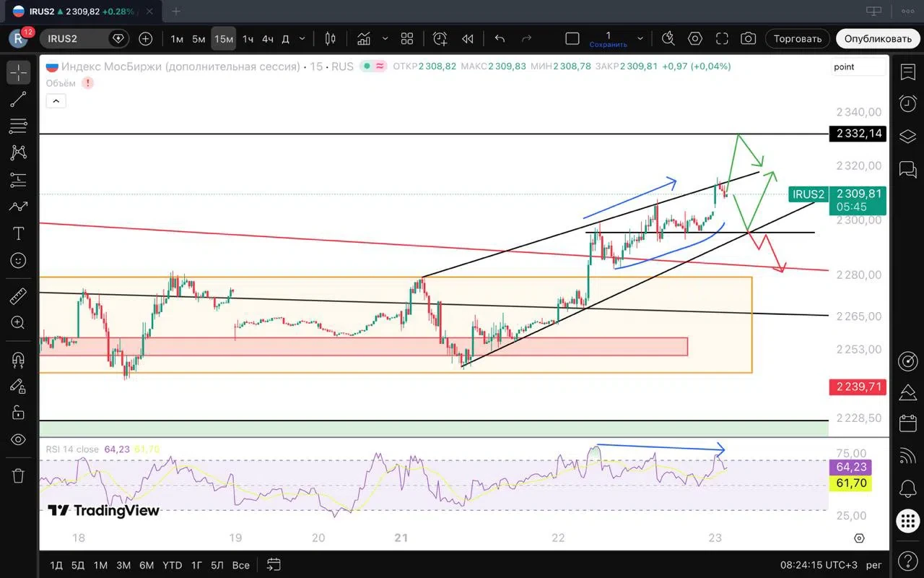Select the zoom-in magnifier tool
The width and height of the screenshot is (924, 578).
click(x=18, y=322)
